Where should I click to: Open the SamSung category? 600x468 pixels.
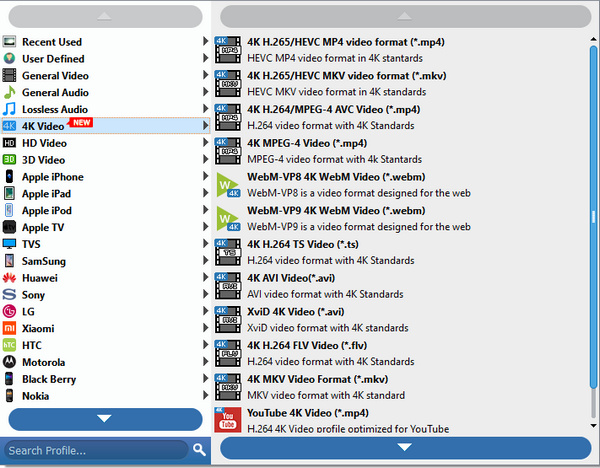pos(106,261)
